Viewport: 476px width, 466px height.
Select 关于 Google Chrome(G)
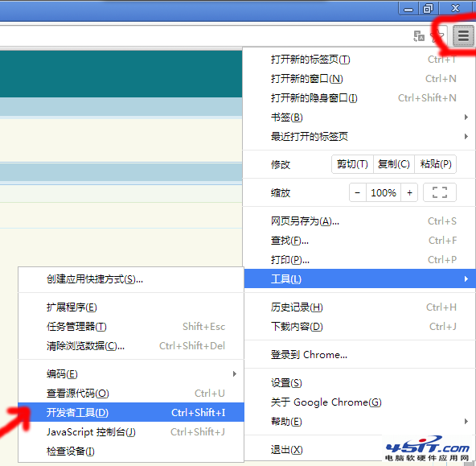tap(359, 402)
